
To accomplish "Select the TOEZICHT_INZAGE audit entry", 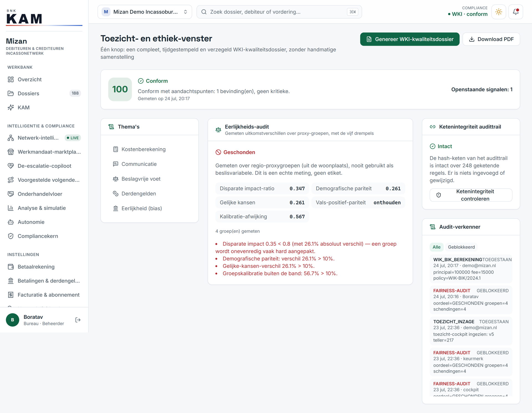I will pos(471,331).
